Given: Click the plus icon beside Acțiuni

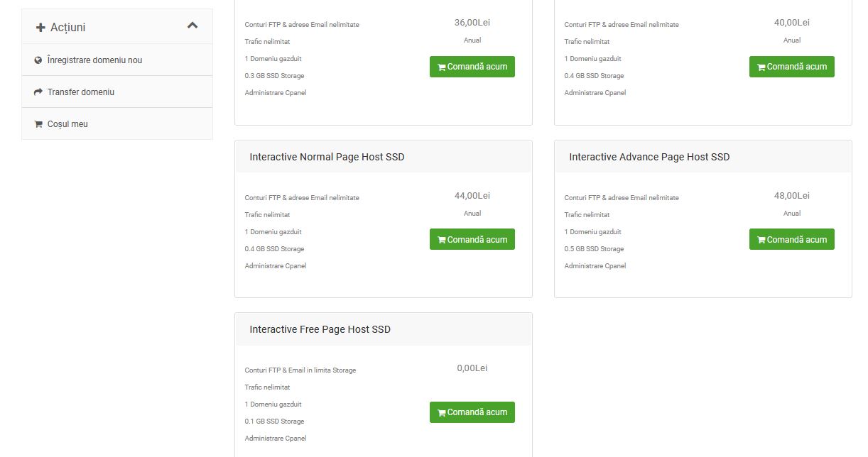Looking at the screenshot, I should [40, 28].
